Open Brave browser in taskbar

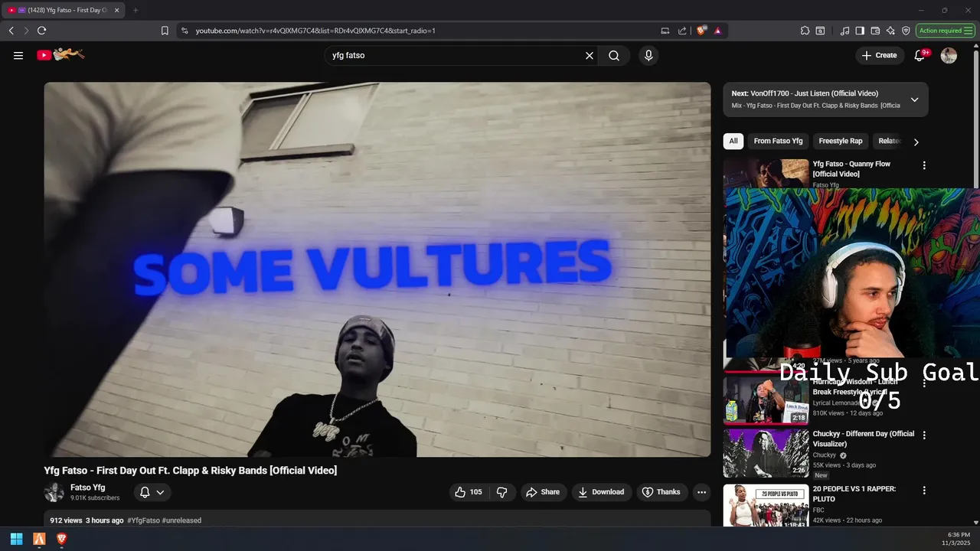[x=62, y=539]
